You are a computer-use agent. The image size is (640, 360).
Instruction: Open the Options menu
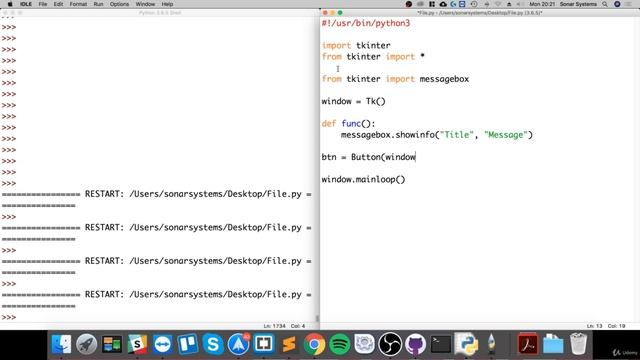[119, 4]
